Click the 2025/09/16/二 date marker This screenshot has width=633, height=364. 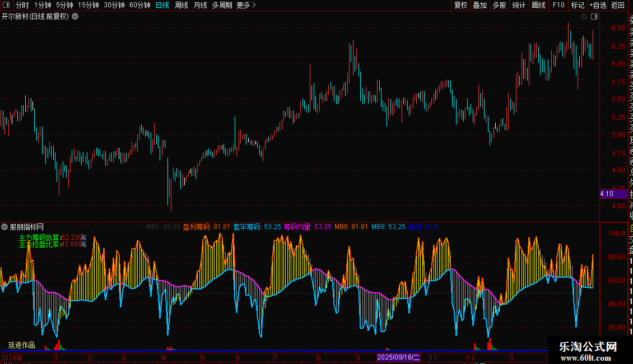point(398,357)
